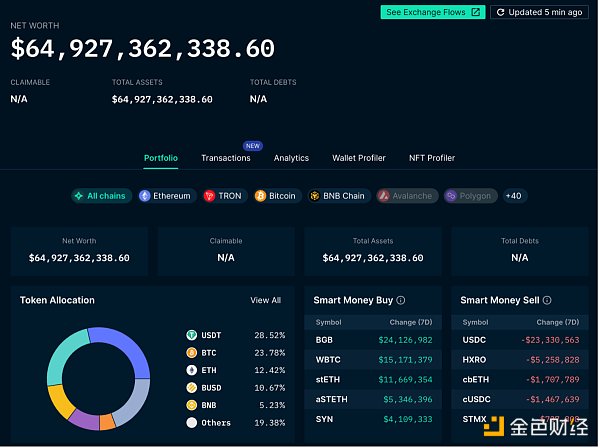Screen dimensions: 600x448
Task: Open the Analytics tab
Action: (291, 158)
